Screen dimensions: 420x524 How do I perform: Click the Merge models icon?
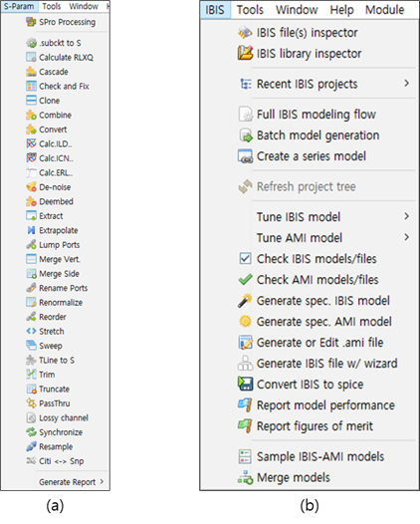point(245,477)
